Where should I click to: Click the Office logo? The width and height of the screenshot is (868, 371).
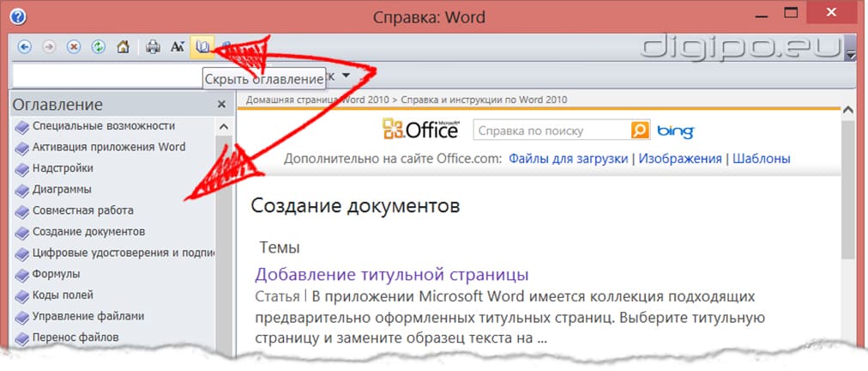coord(420,130)
